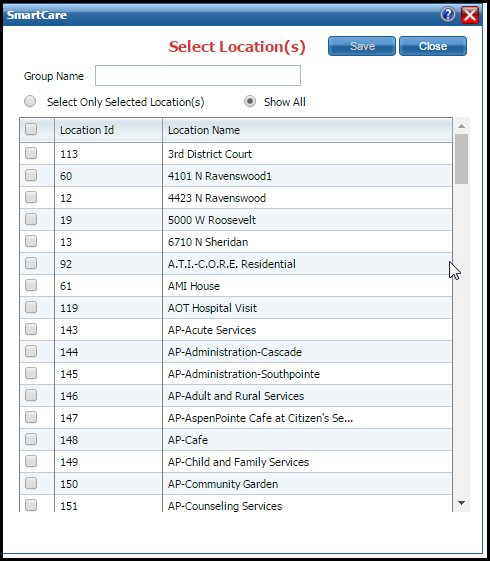Viewport: 490px width, 561px height.
Task: Click the blue Close button
Action: pos(433,46)
